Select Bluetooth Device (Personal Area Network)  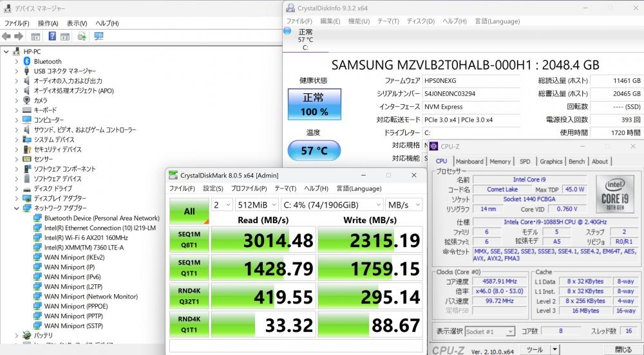102,218
